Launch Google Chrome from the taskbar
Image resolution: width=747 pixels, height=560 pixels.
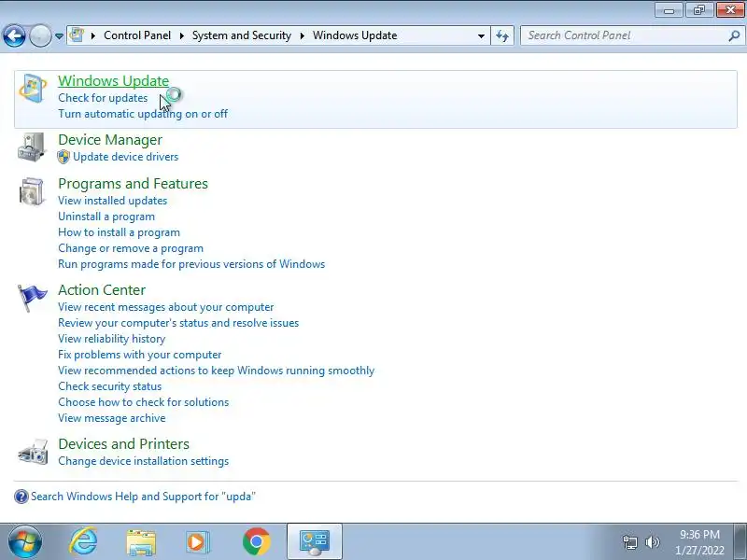click(x=256, y=542)
